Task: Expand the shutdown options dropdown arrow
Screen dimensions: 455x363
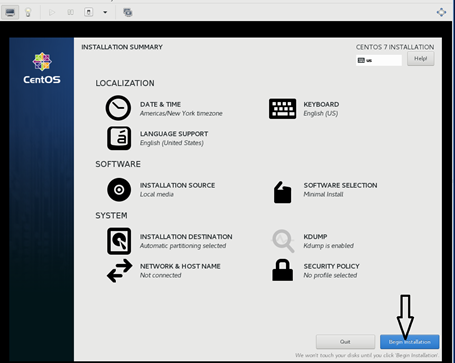Action: pos(105,13)
